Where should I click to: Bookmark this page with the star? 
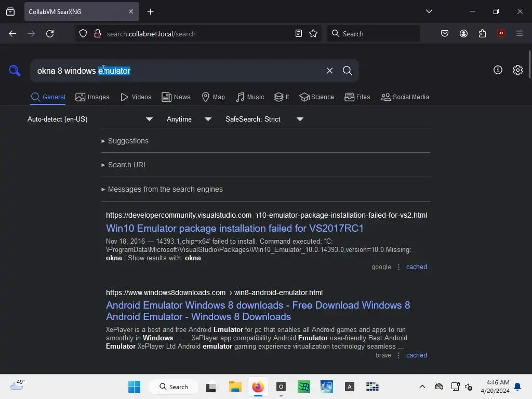pyautogui.click(x=313, y=33)
